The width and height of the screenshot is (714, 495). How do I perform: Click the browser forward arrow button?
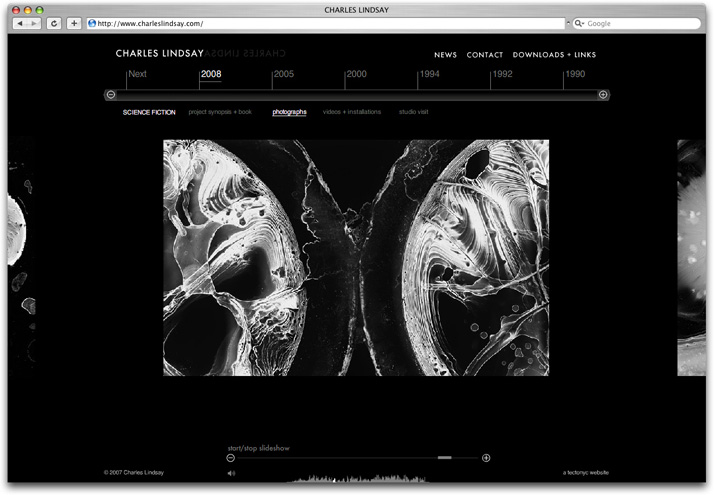click(34, 23)
